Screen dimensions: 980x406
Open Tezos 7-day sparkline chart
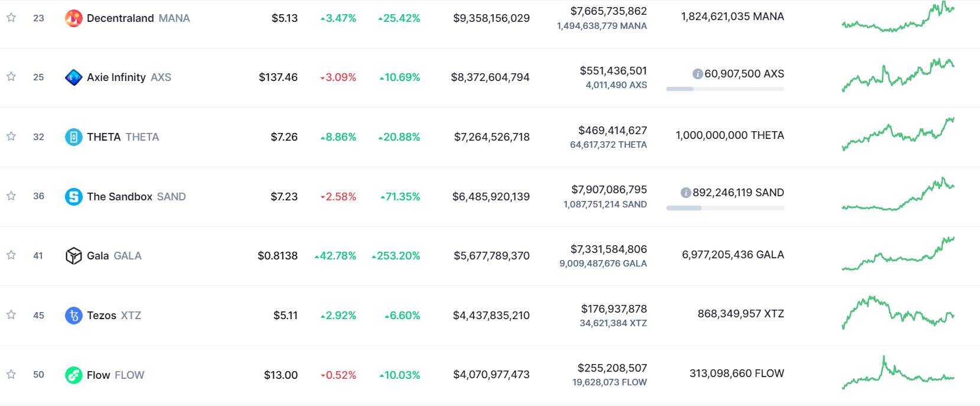tap(898, 313)
